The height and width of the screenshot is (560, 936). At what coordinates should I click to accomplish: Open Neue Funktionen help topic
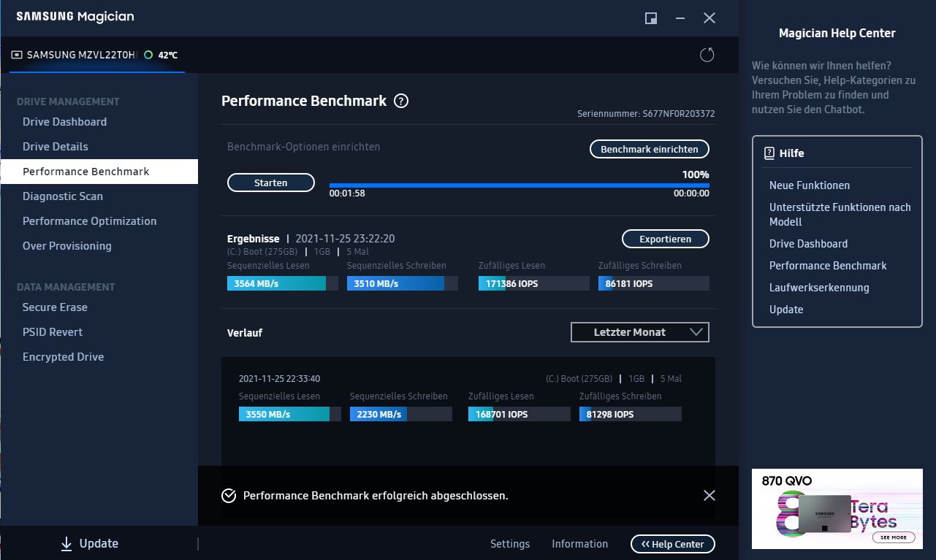pos(810,185)
